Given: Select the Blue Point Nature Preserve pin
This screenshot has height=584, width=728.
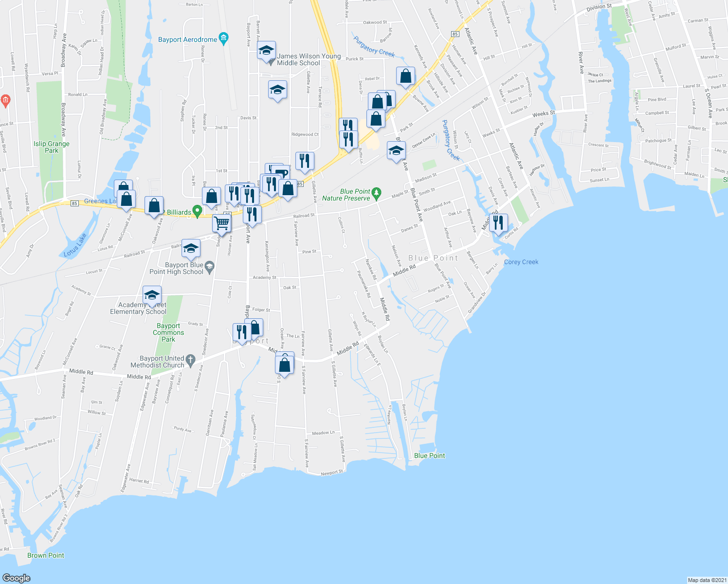Looking at the screenshot, I should (x=376, y=194).
